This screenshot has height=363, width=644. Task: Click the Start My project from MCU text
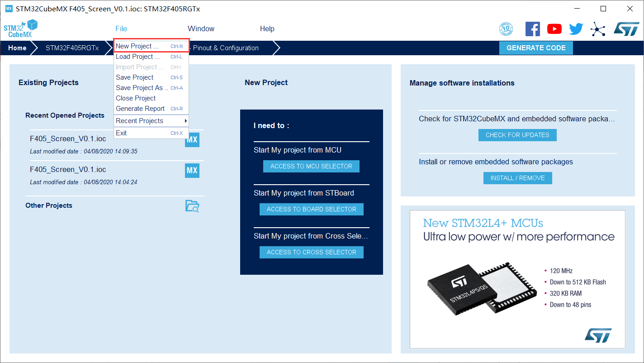coord(298,150)
